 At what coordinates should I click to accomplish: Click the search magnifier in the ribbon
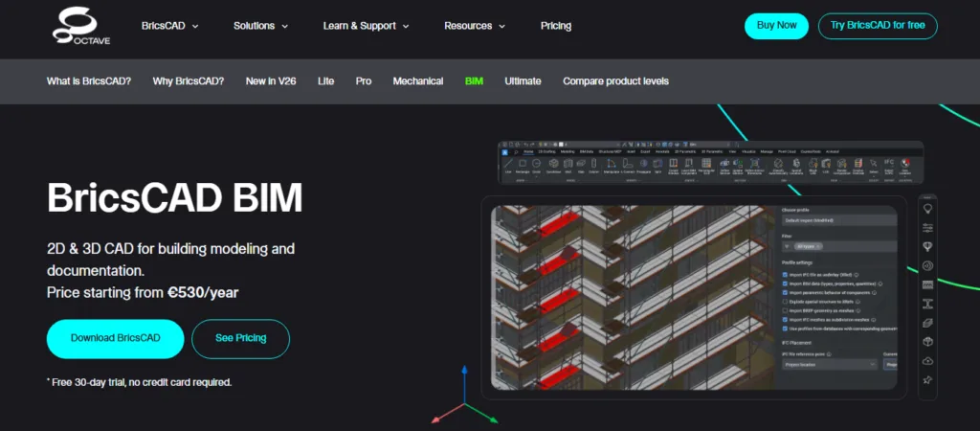coord(516,152)
